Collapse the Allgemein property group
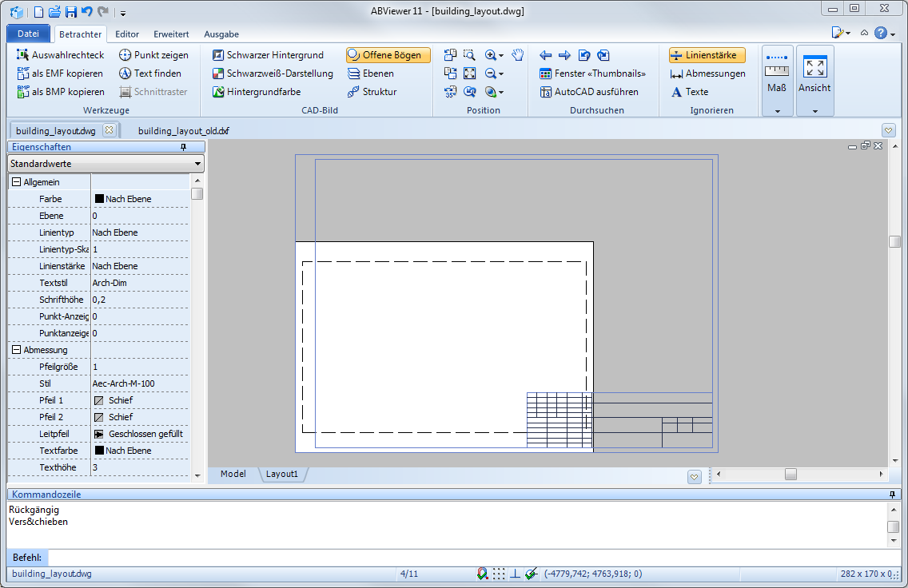 coord(16,182)
